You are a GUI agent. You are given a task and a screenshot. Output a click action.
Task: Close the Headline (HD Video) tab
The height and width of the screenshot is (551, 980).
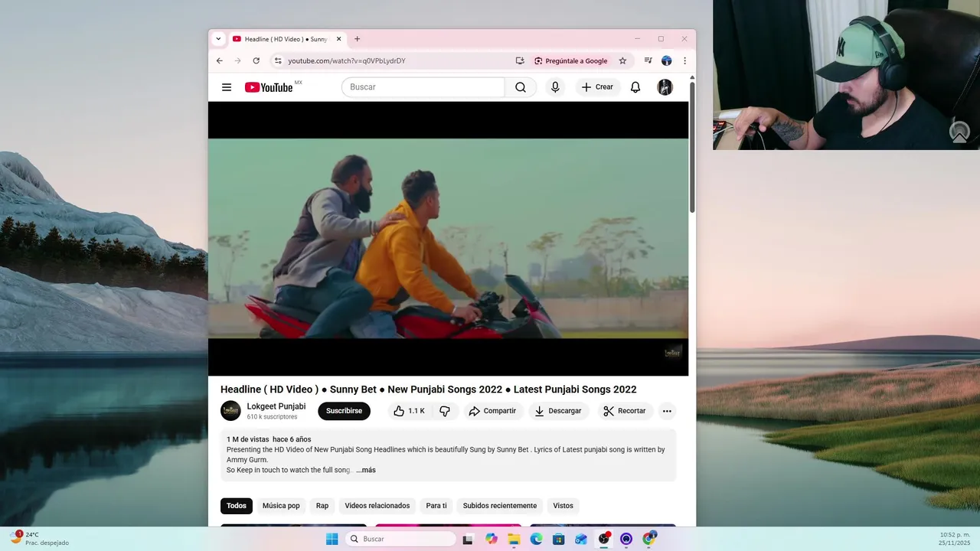point(338,39)
